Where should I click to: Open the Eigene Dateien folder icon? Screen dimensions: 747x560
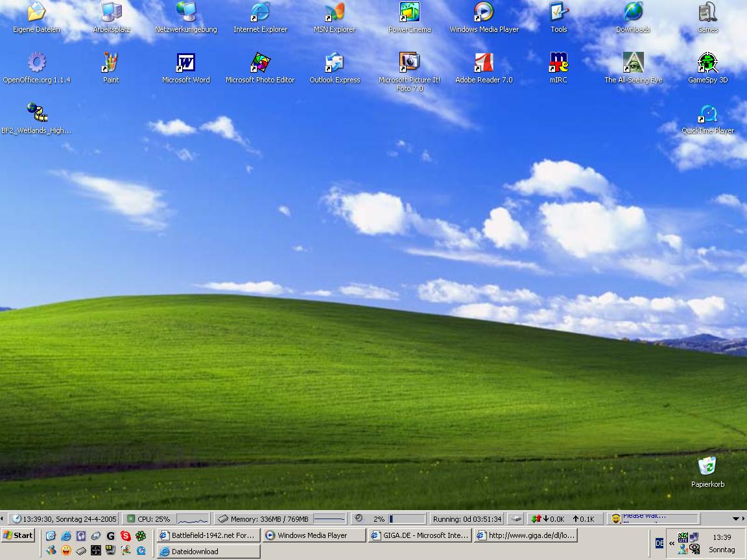[x=36, y=17]
